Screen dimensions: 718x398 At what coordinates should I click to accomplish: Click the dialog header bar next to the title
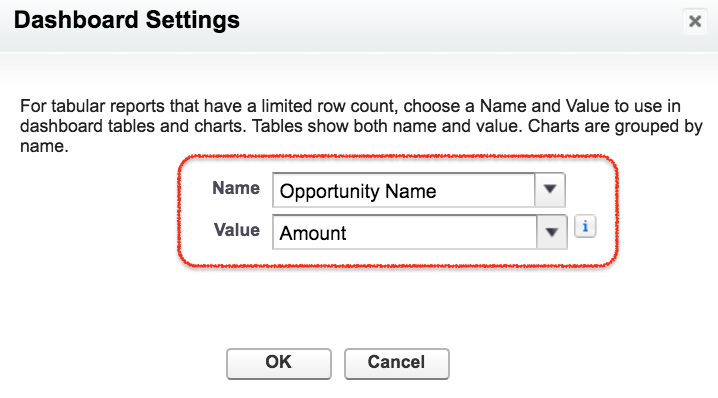[458, 23]
